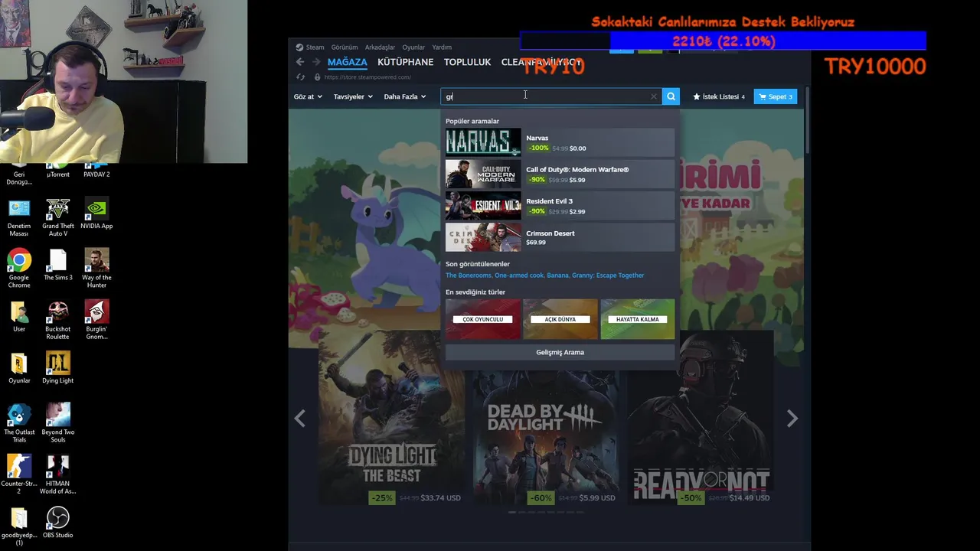The height and width of the screenshot is (551, 980).
Task: Select Call of Duty Modern Warfare suggestion
Action: point(560,174)
